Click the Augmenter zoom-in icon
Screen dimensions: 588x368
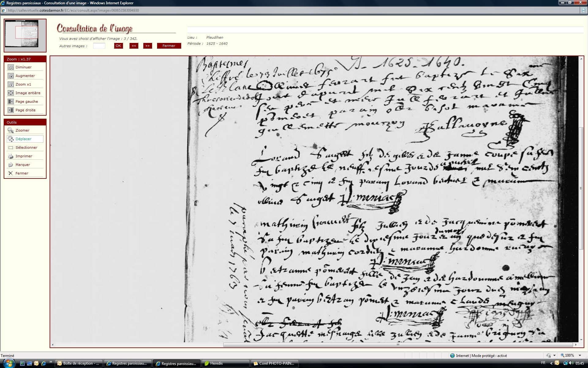pyautogui.click(x=11, y=76)
